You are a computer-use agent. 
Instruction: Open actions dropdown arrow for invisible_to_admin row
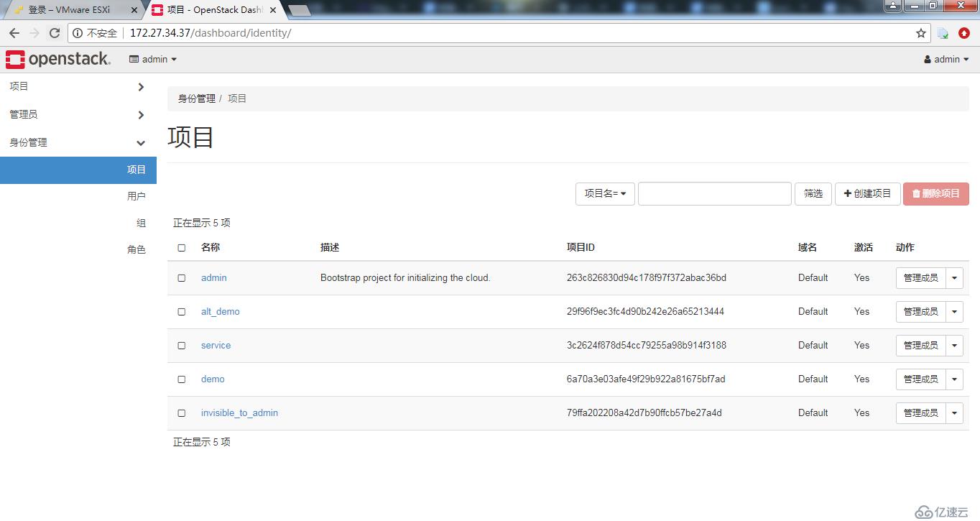[x=955, y=413]
